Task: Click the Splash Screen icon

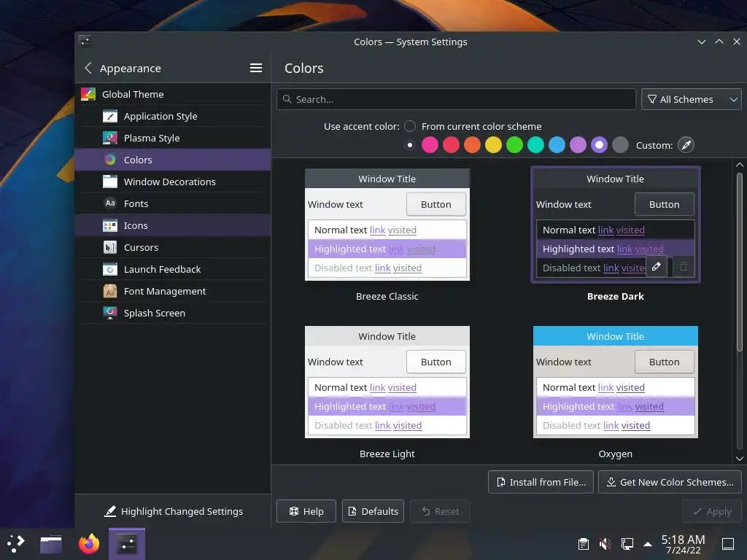Action: click(110, 313)
